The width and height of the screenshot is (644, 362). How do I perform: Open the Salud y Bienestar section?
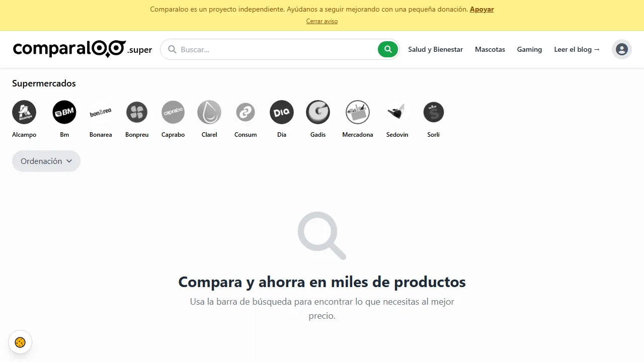click(x=435, y=49)
